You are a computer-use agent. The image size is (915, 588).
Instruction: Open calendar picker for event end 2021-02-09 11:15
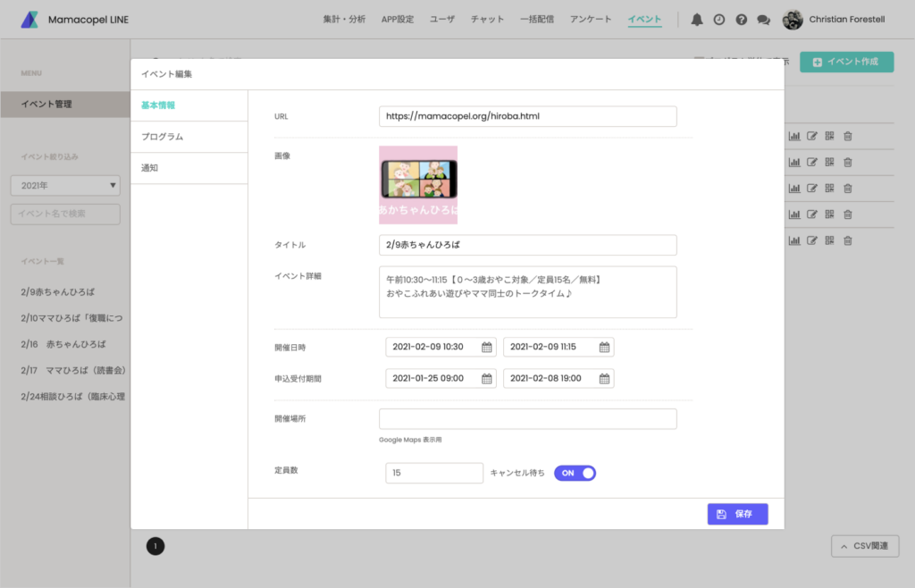[x=604, y=348]
